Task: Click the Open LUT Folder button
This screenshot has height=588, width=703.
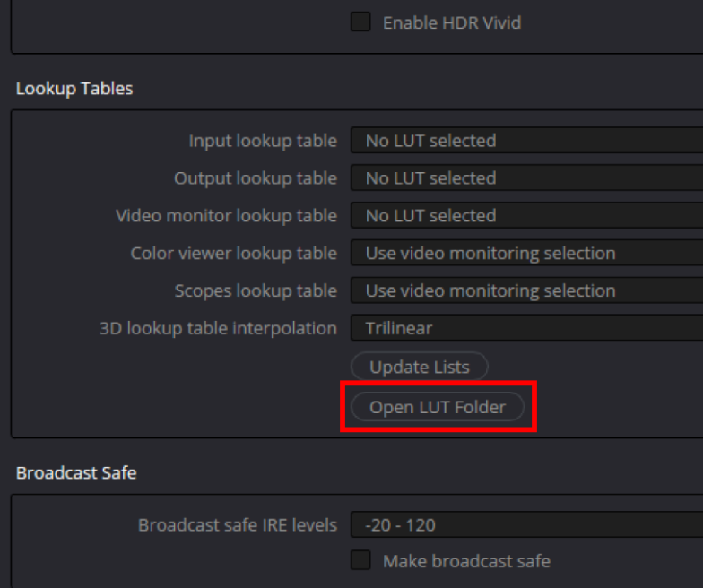Action: click(x=438, y=407)
